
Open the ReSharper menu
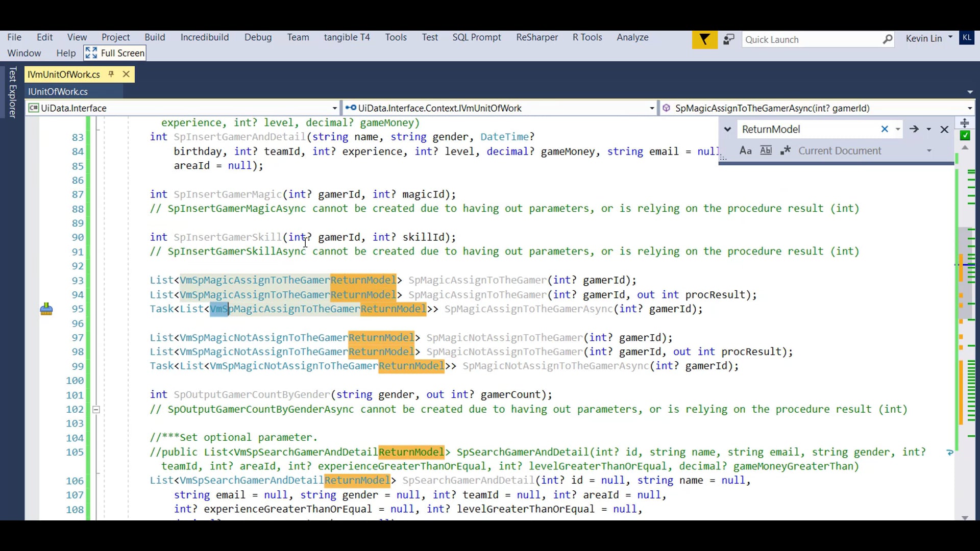(x=536, y=37)
